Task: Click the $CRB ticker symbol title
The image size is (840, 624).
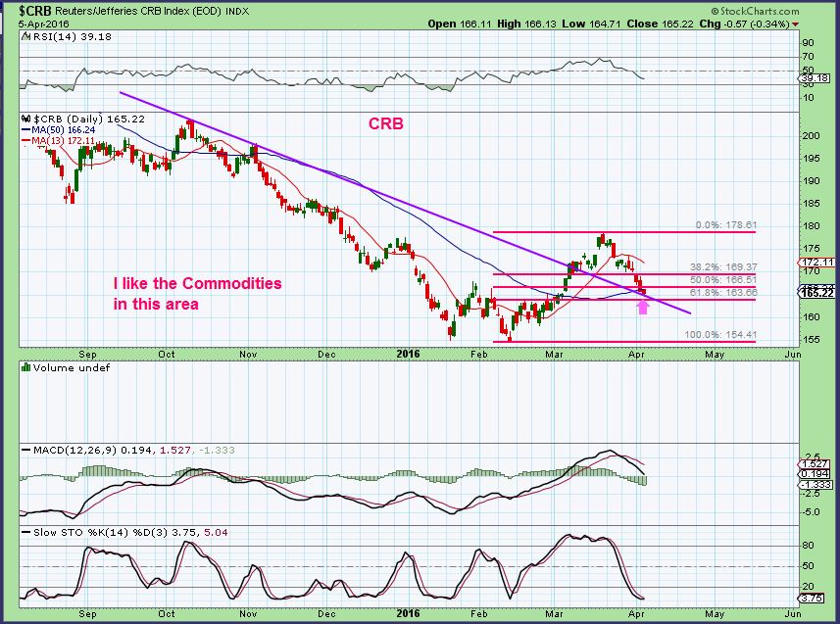Action: click(35, 10)
